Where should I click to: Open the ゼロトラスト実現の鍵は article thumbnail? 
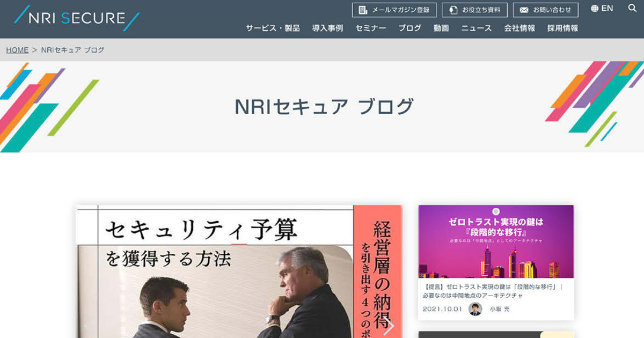(496, 241)
